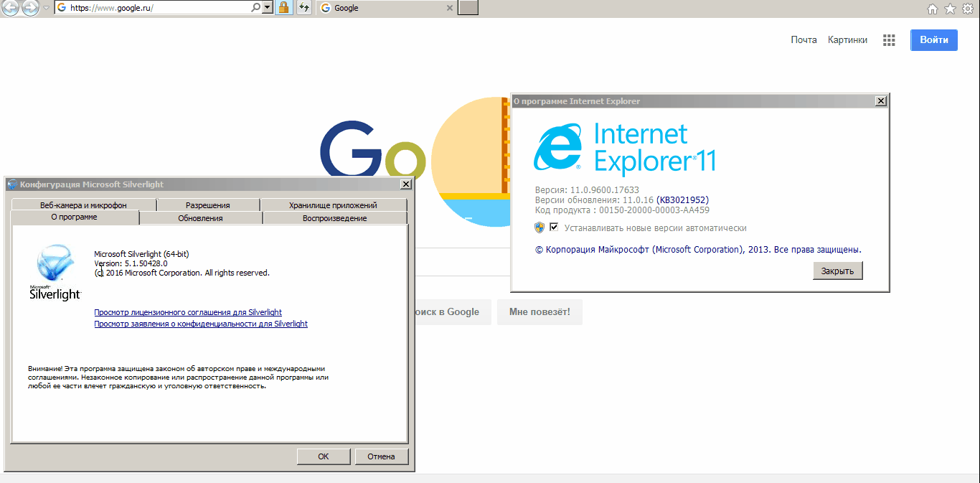Click the browser Forward arrow button
Screen dimensions: 980x483
coord(30,9)
